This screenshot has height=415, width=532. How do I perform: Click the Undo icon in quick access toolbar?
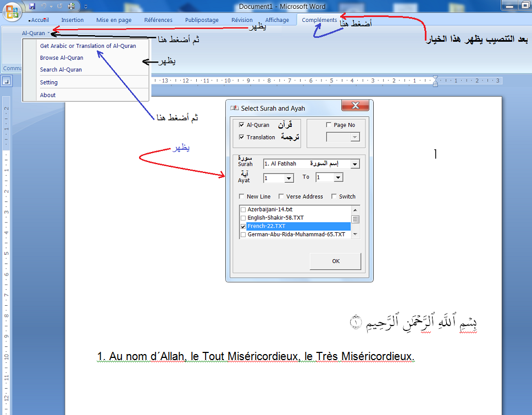(43, 6)
